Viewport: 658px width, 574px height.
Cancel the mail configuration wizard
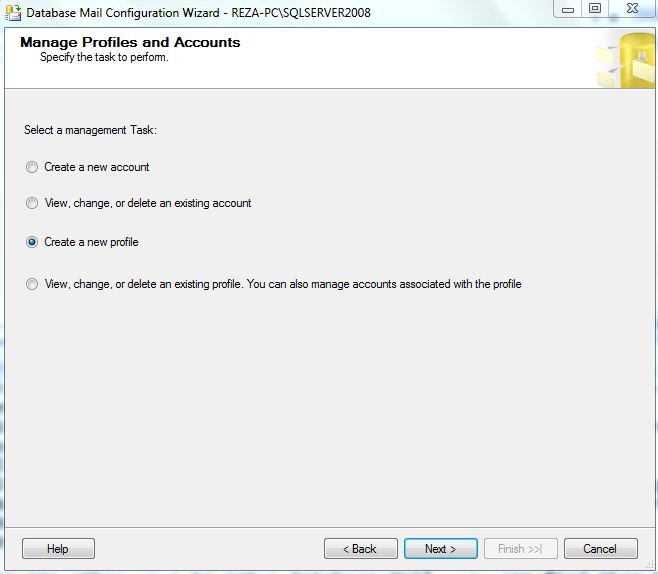click(x=600, y=549)
